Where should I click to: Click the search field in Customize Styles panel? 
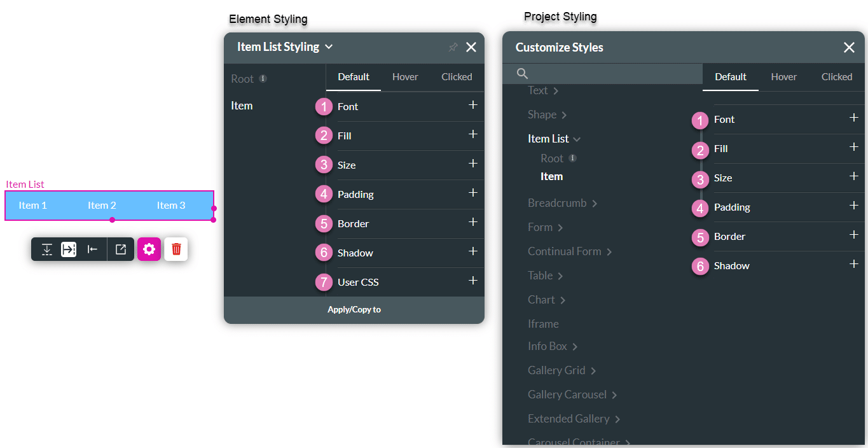604,73
